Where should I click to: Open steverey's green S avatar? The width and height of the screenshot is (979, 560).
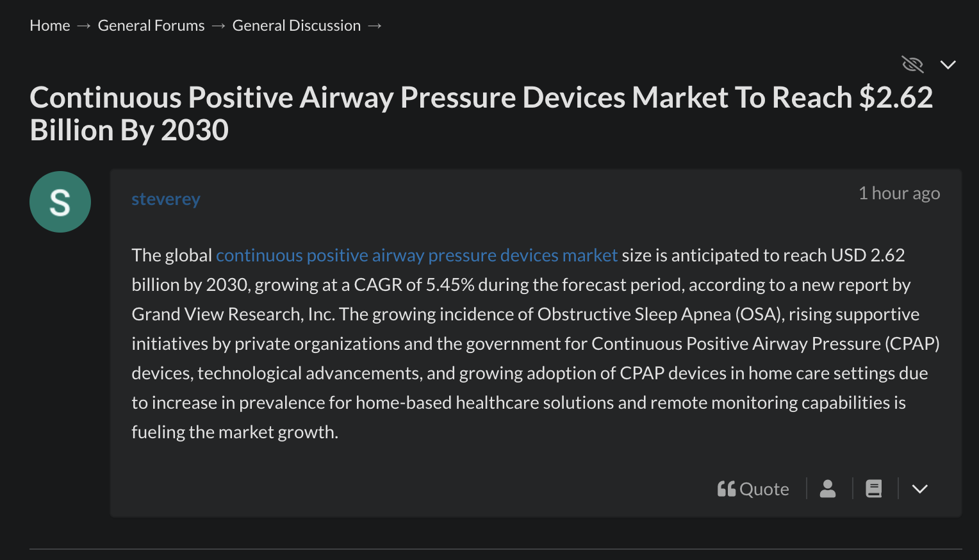[x=60, y=202]
